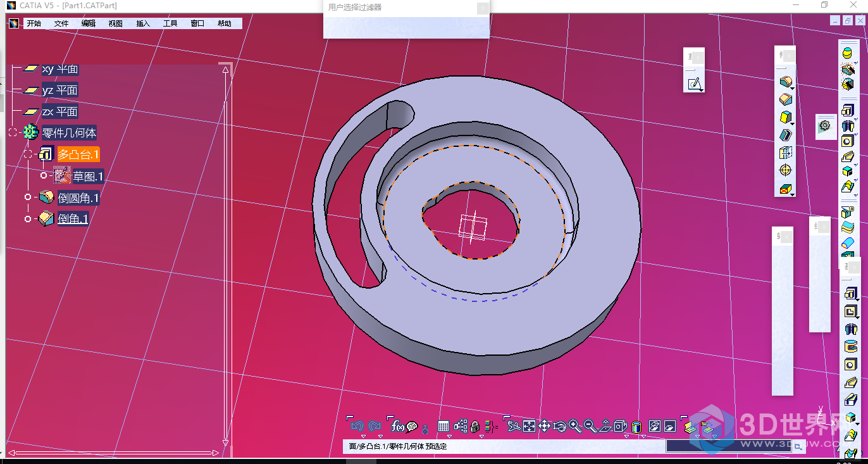Click the Swap visible space icon

coord(670,427)
